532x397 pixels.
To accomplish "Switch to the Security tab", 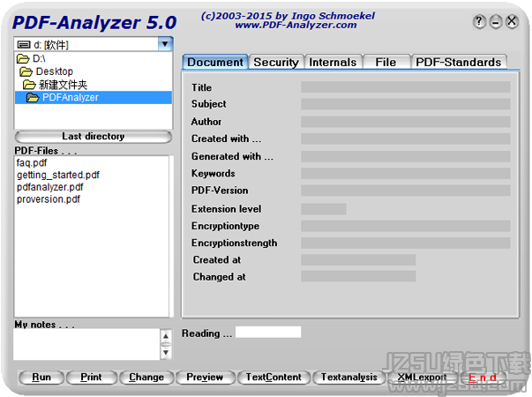I will pos(276,62).
